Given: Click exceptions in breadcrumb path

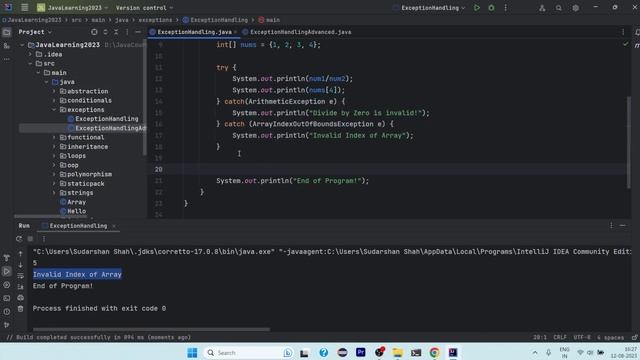Looking at the screenshot, I should (156, 20).
